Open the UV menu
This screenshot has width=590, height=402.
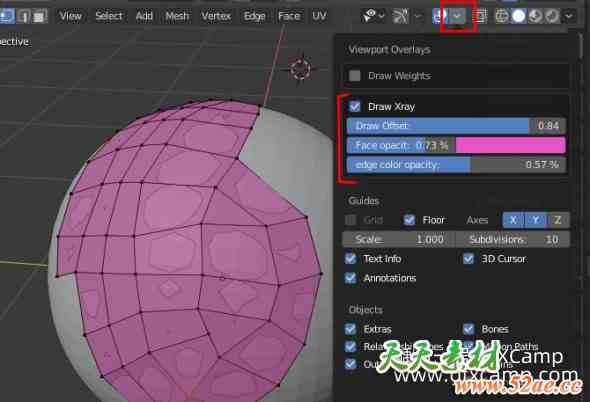click(x=319, y=16)
